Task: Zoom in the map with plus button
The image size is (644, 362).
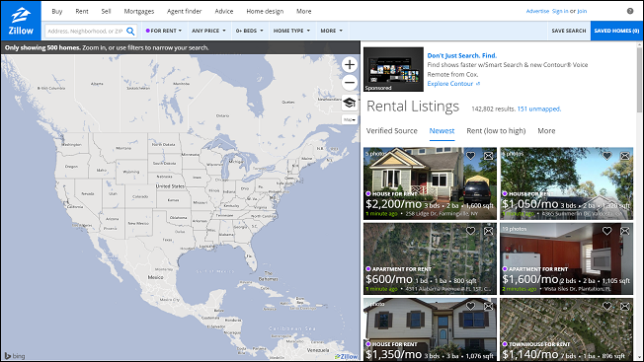Action: click(x=350, y=64)
